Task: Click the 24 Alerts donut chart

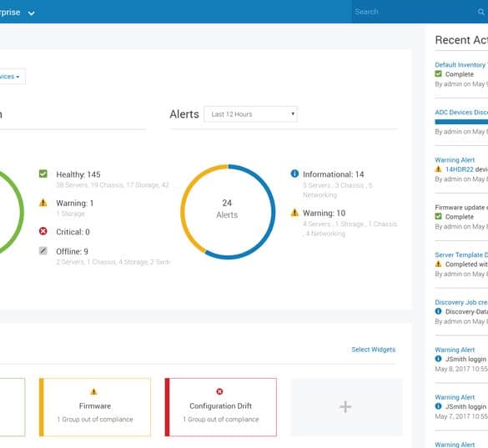Action: coord(228,212)
